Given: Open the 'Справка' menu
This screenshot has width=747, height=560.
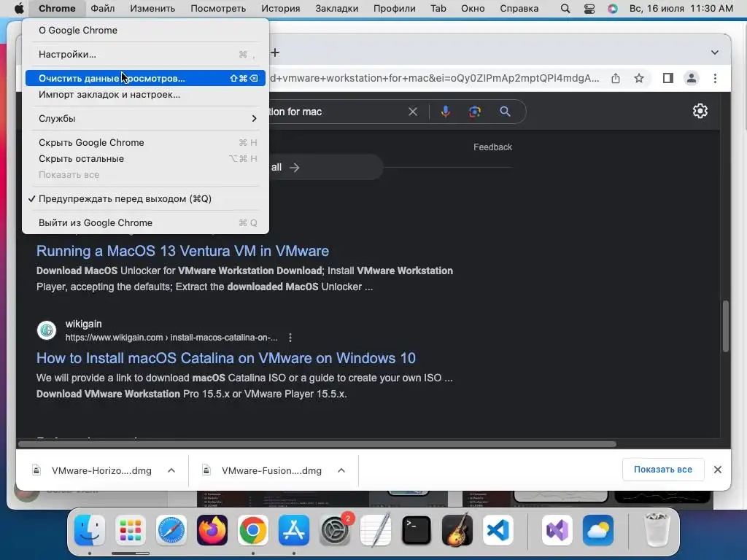Looking at the screenshot, I should tap(519, 9).
